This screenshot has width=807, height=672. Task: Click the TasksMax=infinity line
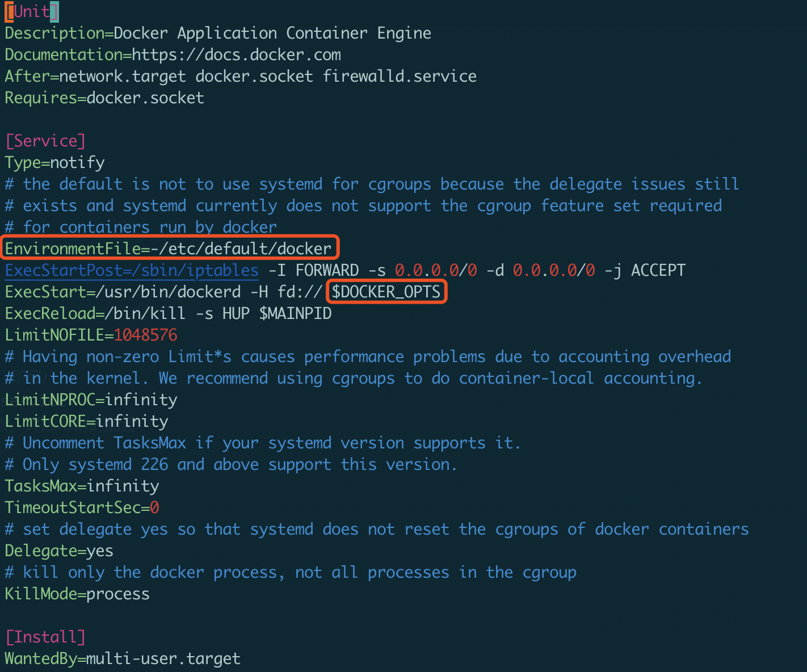82,486
